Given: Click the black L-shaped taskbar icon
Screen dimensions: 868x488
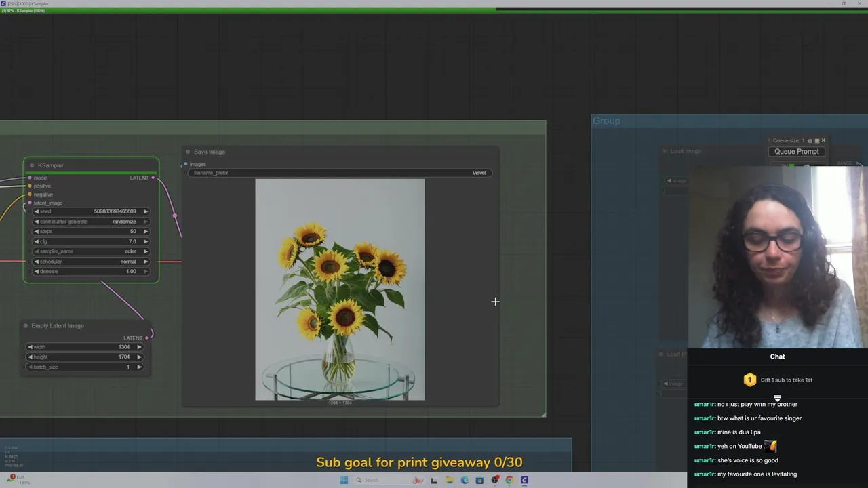Looking at the screenshot, I should click(434, 480).
